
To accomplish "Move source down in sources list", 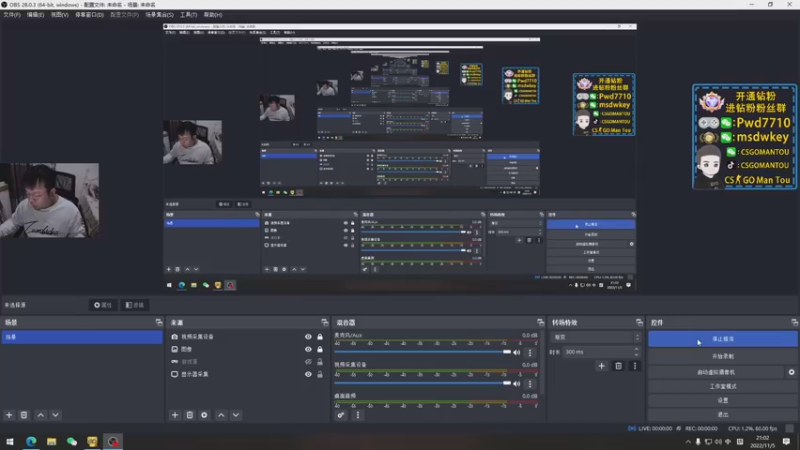I will pos(236,415).
